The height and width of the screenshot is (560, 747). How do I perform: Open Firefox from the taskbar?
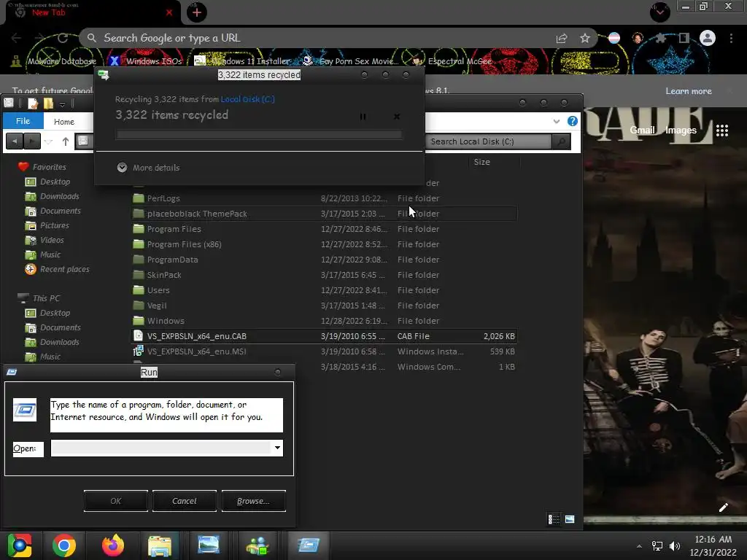[112, 545]
